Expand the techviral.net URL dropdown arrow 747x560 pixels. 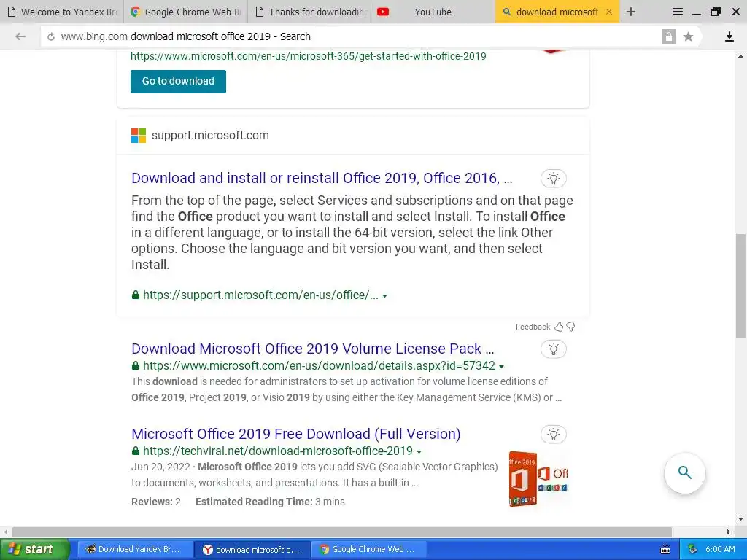point(419,451)
